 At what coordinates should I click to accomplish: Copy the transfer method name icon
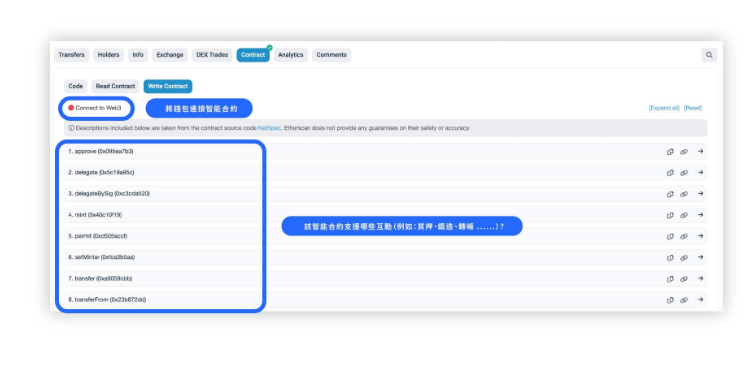tap(670, 279)
